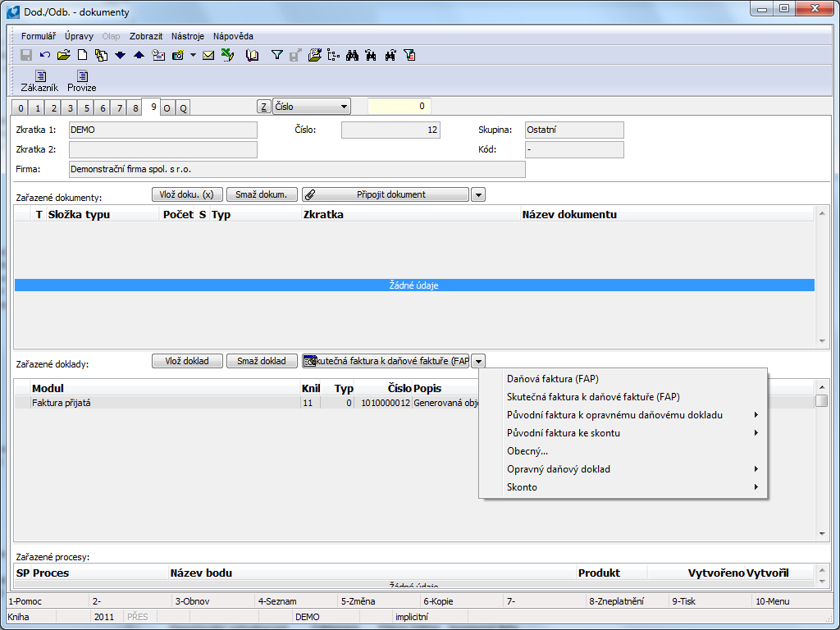This screenshot has width=840, height=630.
Task: Open the Nástroje menu
Action: click(x=188, y=36)
